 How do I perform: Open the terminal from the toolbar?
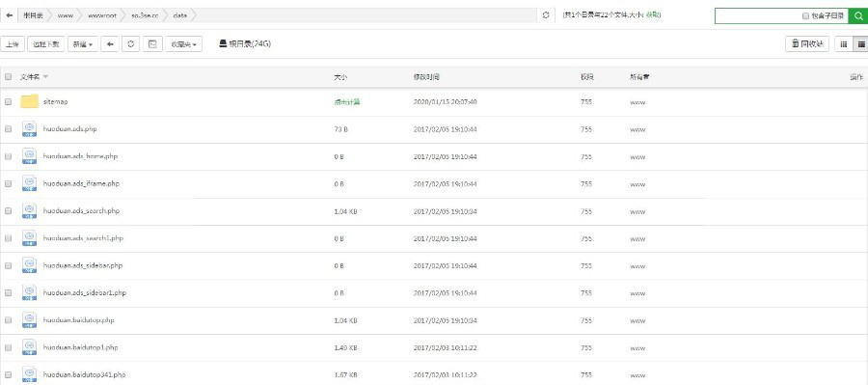click(x=152, y=44)
